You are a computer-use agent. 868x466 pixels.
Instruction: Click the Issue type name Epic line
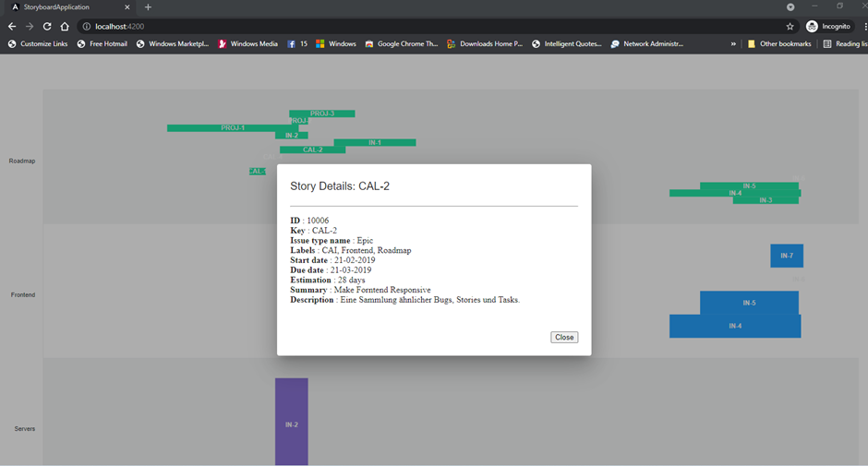pyautogui.click(x=332, y=240)
